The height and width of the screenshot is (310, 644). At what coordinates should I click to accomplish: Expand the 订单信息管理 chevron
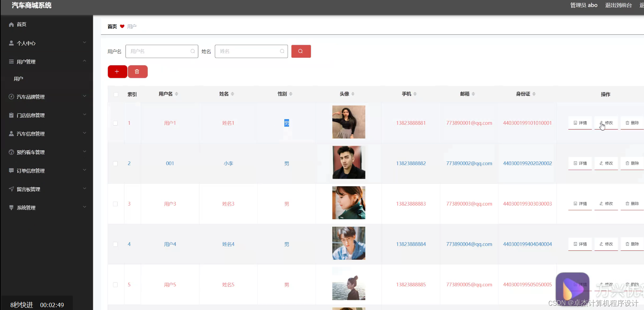coord(85,170)
